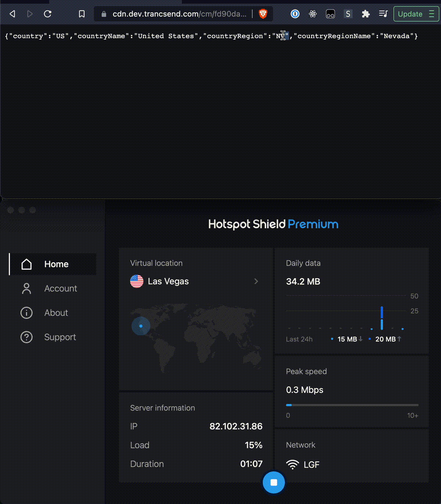Viewport: 441px width, 504px height.
Task: Click the 15 MB download stat
Action: pyautogui.click(x=347, y=339)
